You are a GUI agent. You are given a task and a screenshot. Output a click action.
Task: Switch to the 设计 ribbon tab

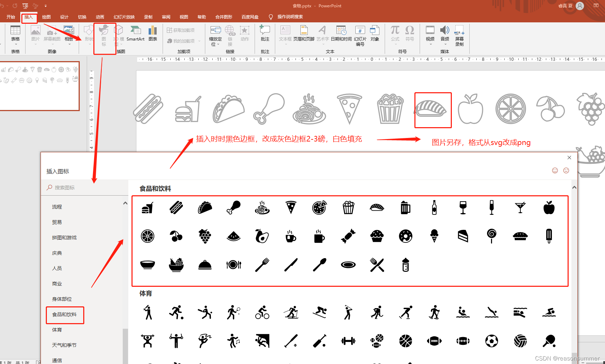tap(64, 17)
